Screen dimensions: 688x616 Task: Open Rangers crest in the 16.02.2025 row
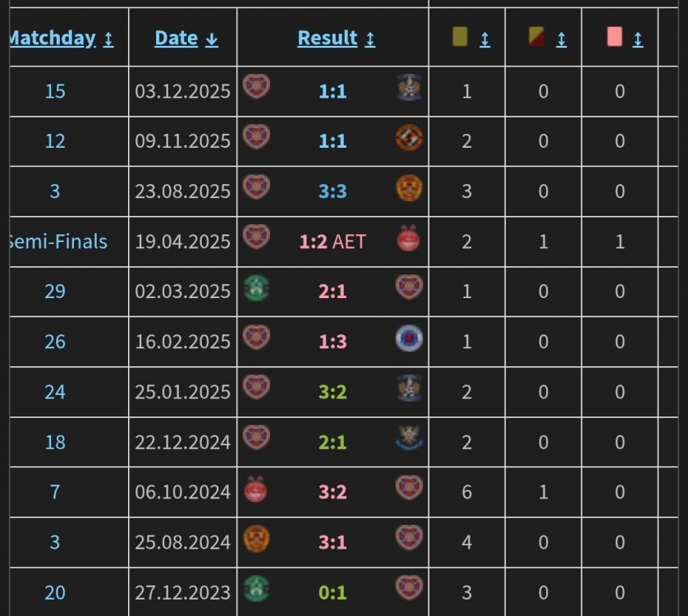[409, 338]
